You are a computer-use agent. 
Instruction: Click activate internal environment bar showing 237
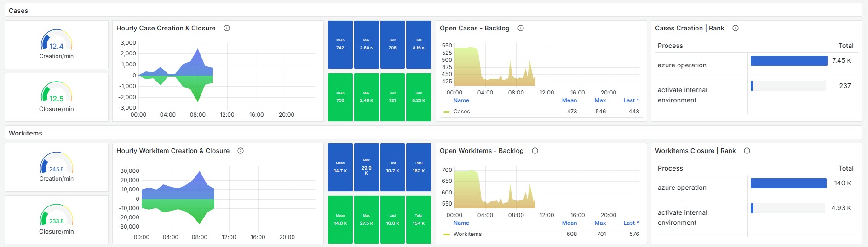click(788, 86)
